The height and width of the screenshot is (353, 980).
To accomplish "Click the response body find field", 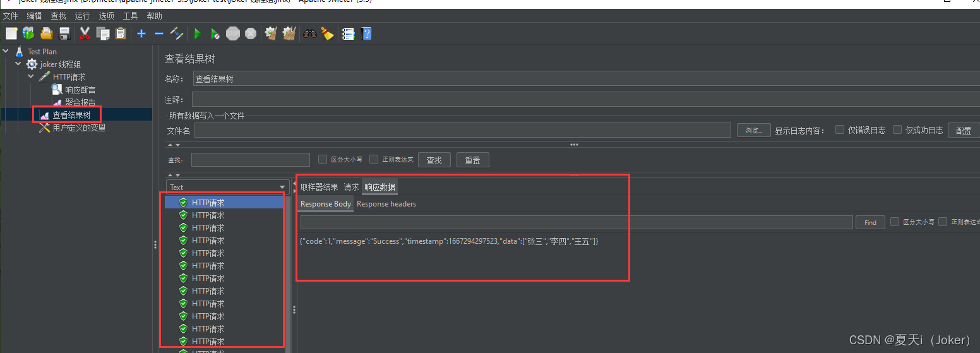I will pyautogui.click(x=577, y=222).
